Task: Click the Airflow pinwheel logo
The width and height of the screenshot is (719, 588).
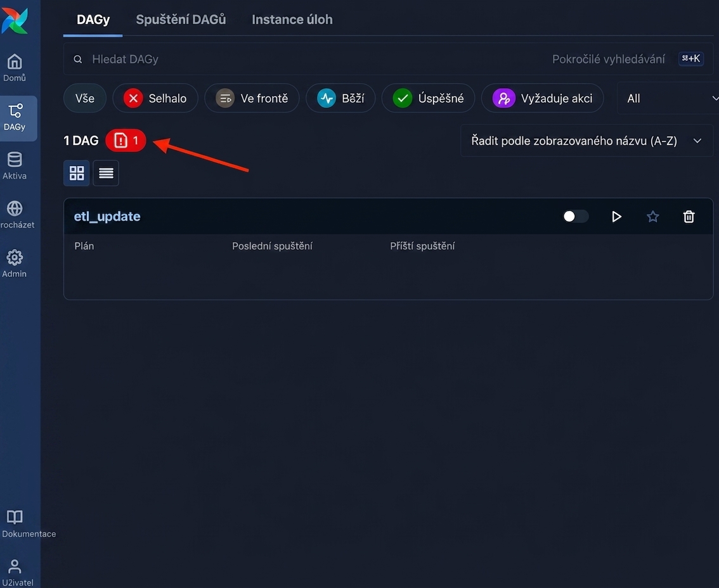Action: [15, 21]
